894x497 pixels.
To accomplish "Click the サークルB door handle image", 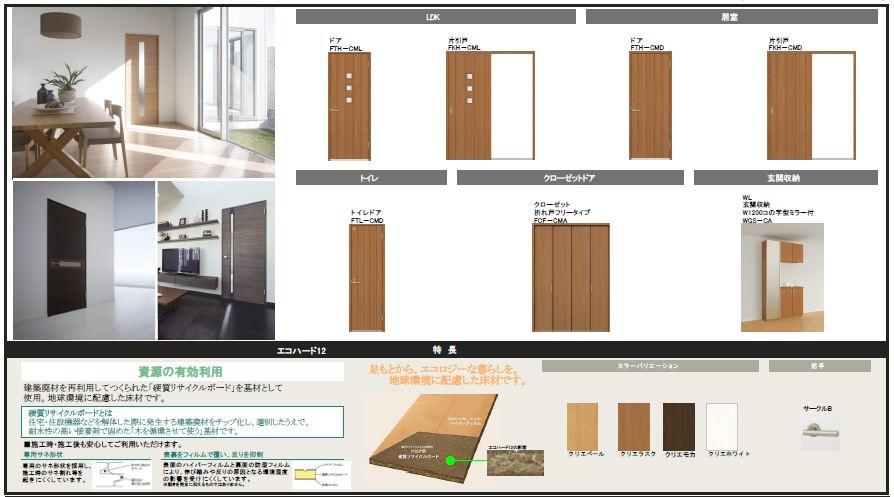I will [x=820, y=432].
